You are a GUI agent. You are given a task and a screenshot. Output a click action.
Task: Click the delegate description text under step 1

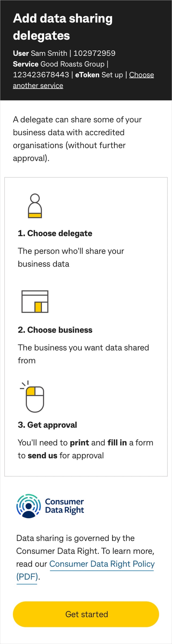coord(70,257)
